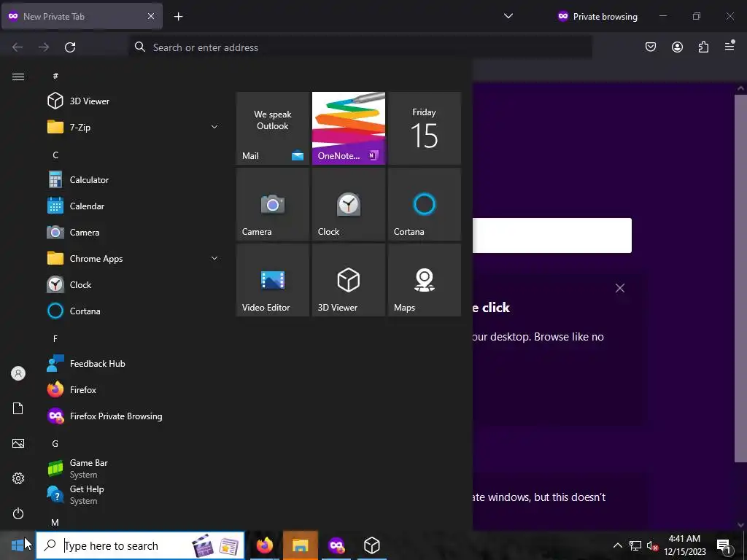Click the Firefox address bar

(x=360, y=47)
